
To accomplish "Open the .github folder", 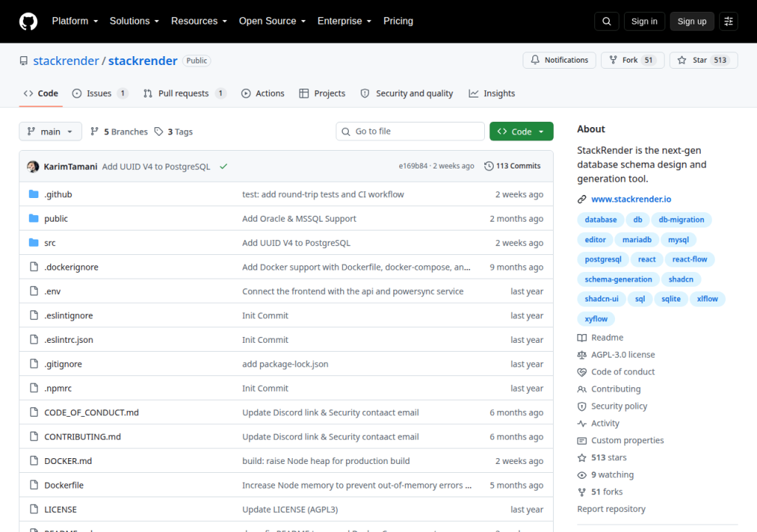I will click(58, 194).
